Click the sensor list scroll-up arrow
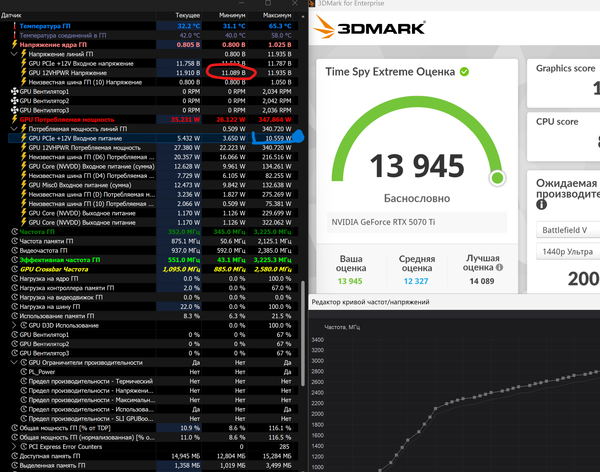 pos(303,16)
